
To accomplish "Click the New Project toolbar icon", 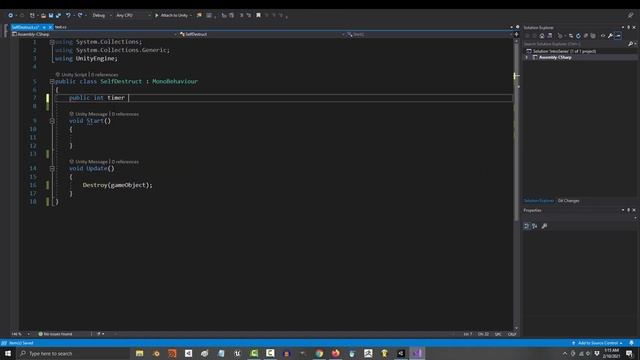I will coord(32,15).
